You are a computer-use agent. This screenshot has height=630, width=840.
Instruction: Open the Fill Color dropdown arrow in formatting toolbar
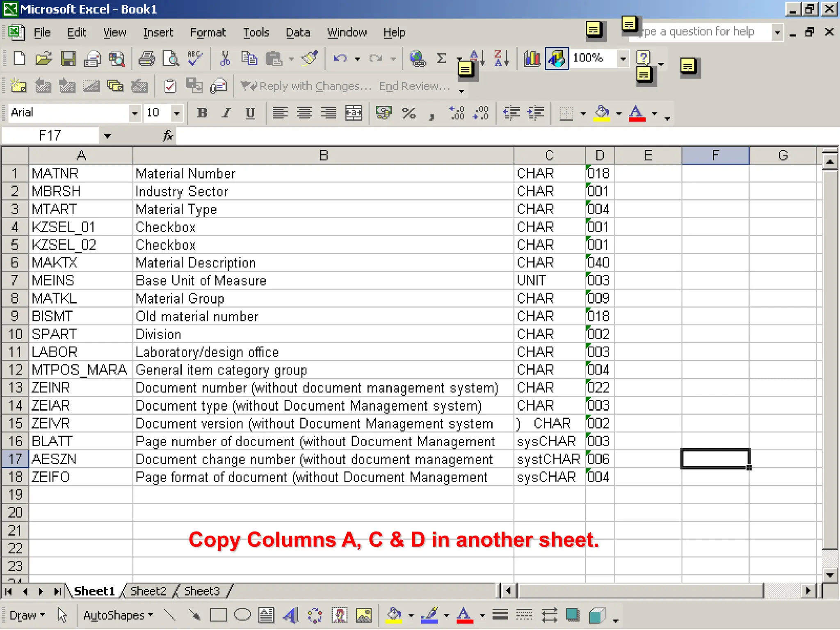(619, 113)
